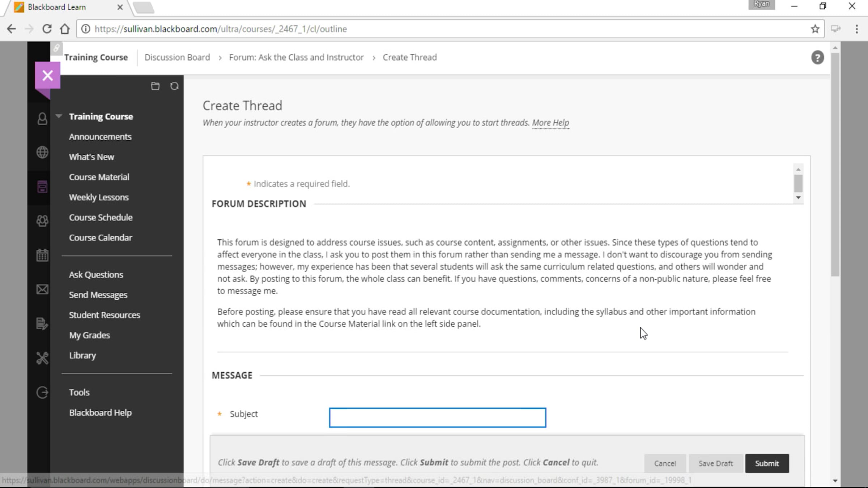Open the Tools scissors icon
This screenshot has width=868, height=488.
(42, 358)
